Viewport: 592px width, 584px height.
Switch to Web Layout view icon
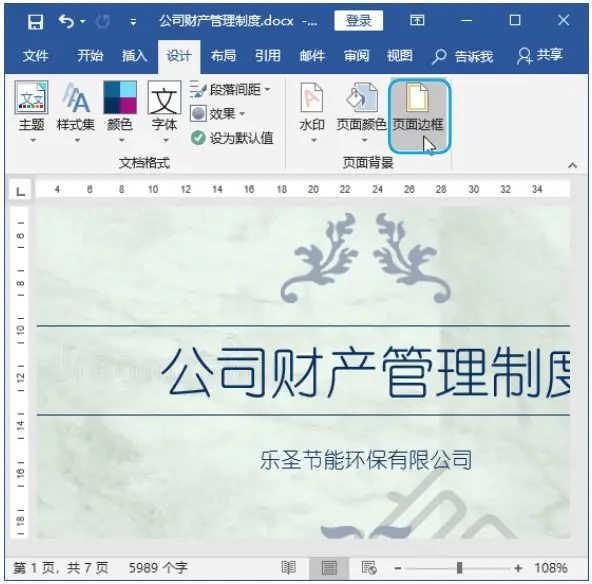tap(368, 568)
